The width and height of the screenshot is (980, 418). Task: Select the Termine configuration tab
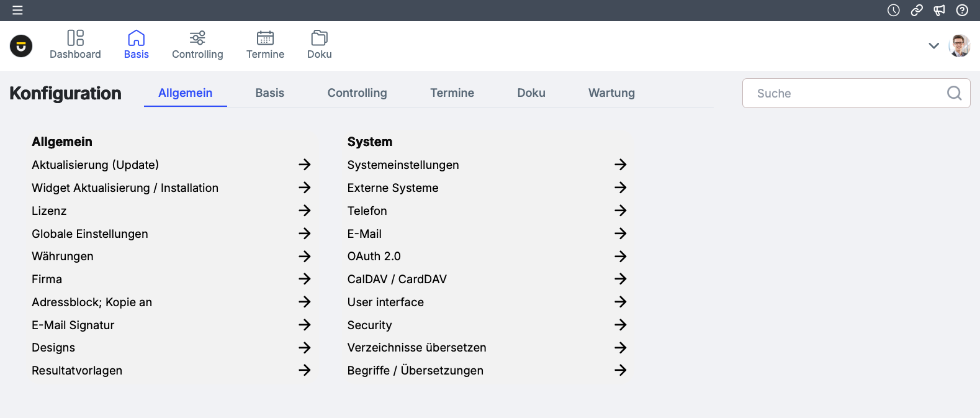coord(452,93)
